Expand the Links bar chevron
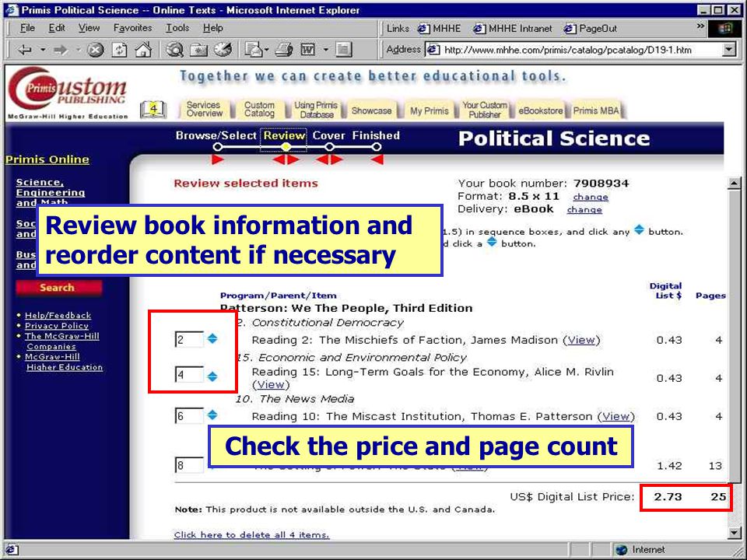747x560 pixels. pyautogui.click(x=700, y=26)
